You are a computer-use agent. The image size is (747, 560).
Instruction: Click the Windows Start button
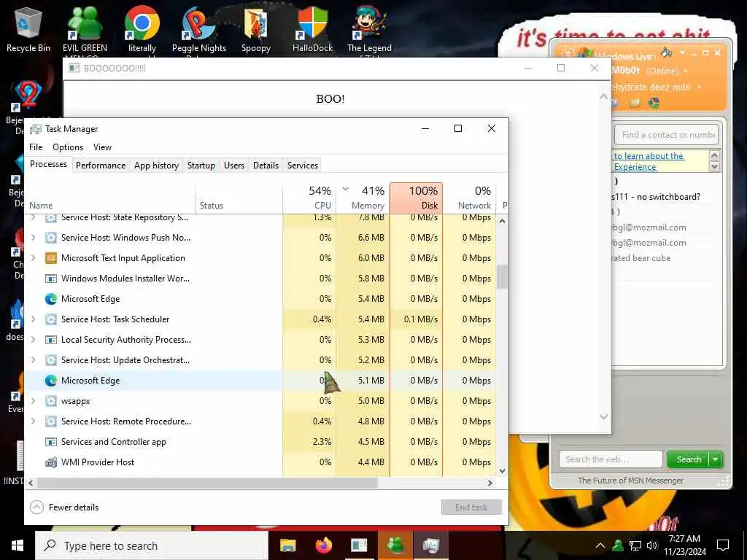(18, 545)
